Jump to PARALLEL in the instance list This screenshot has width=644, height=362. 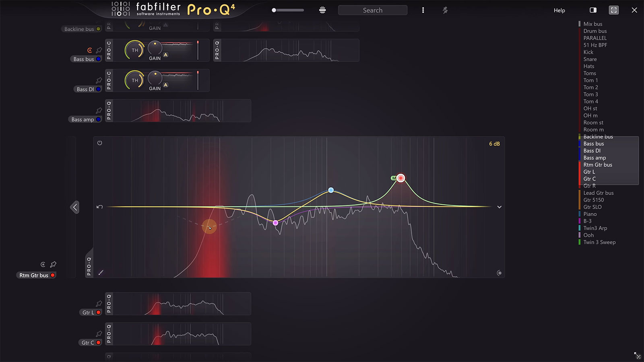(x=595, y=38)
